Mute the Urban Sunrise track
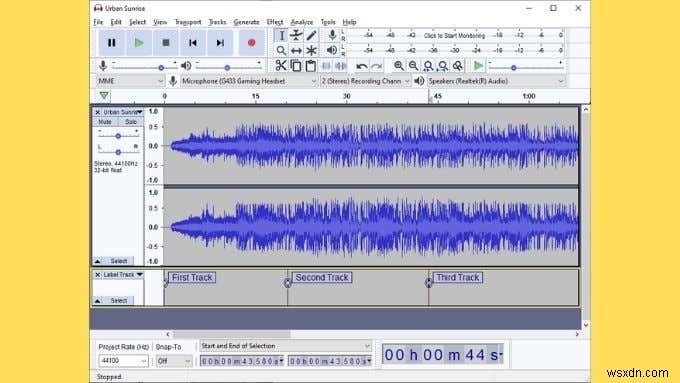This screenshot has width=680, height=383. coord(105,122)
